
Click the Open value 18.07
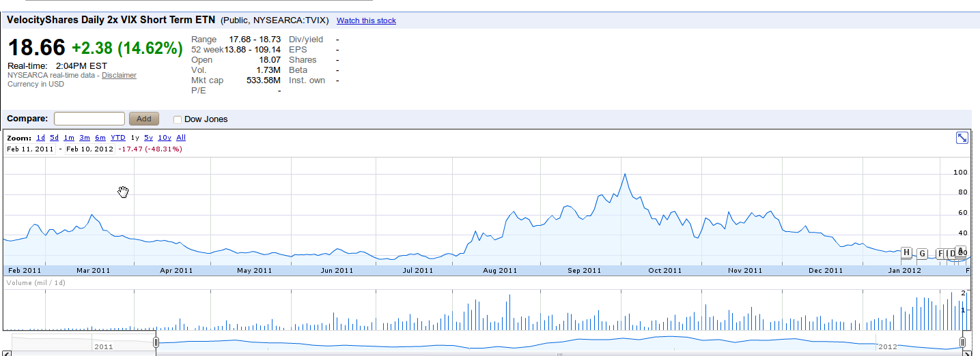point(270,60)
